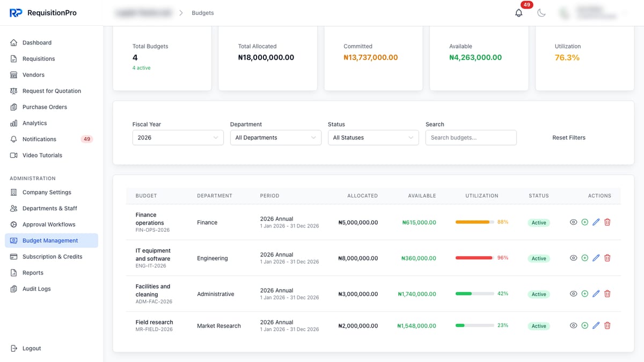Delete the Field research budget
This screenshot has width=644, height=362.
608,326
